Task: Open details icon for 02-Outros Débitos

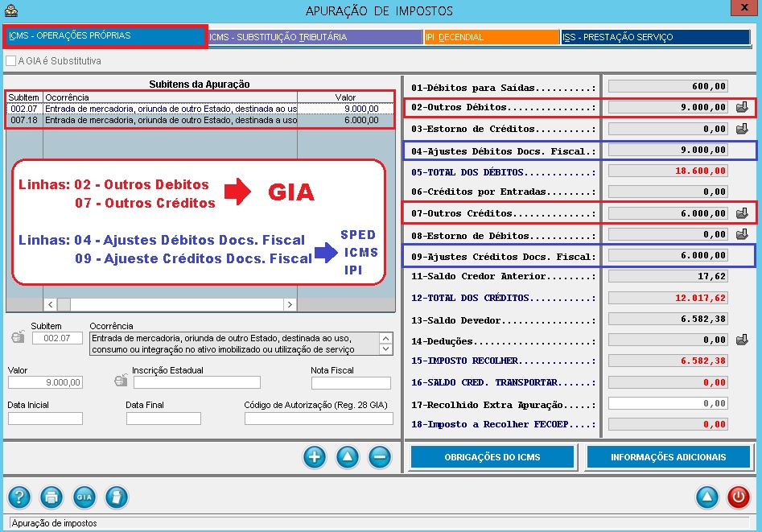Action: 742,107
